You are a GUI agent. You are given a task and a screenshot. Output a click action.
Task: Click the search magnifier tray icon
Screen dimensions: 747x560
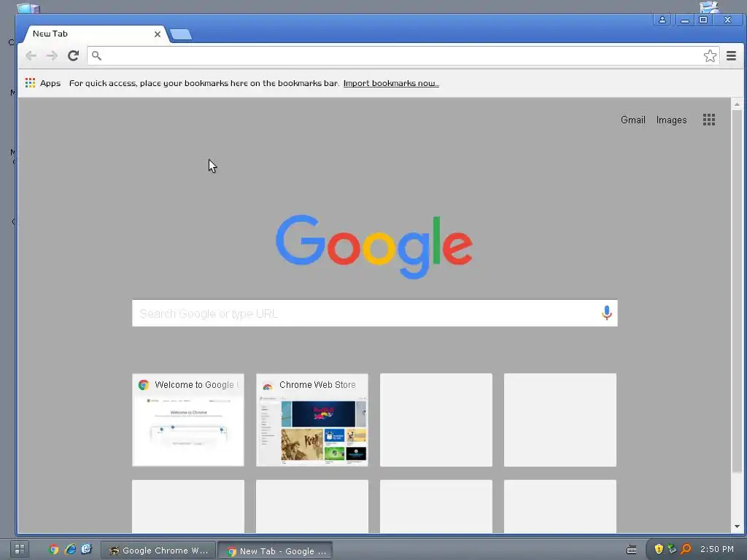click(686, 549)
